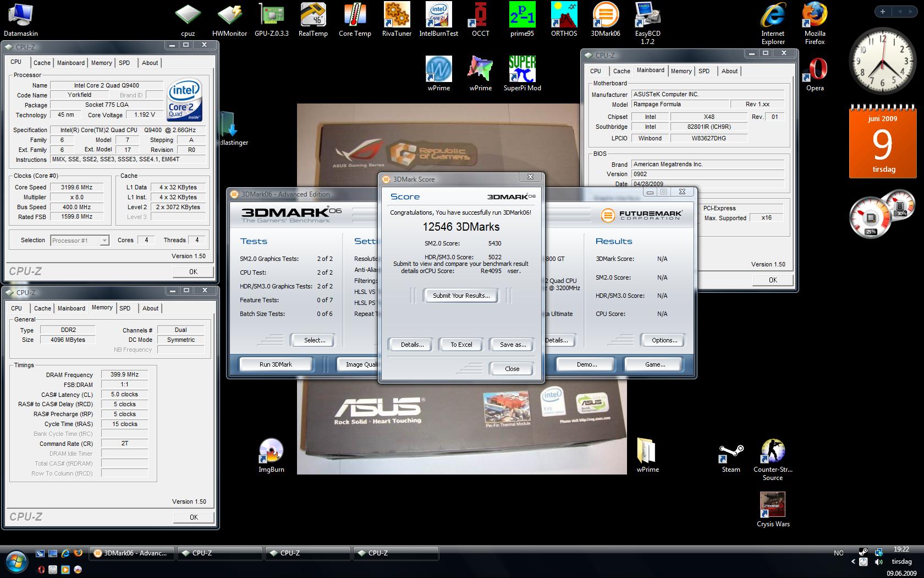The height and width of the screenshot is (578, 924).
Task: Click Run 3DMark button
Action: coord(276,364)
